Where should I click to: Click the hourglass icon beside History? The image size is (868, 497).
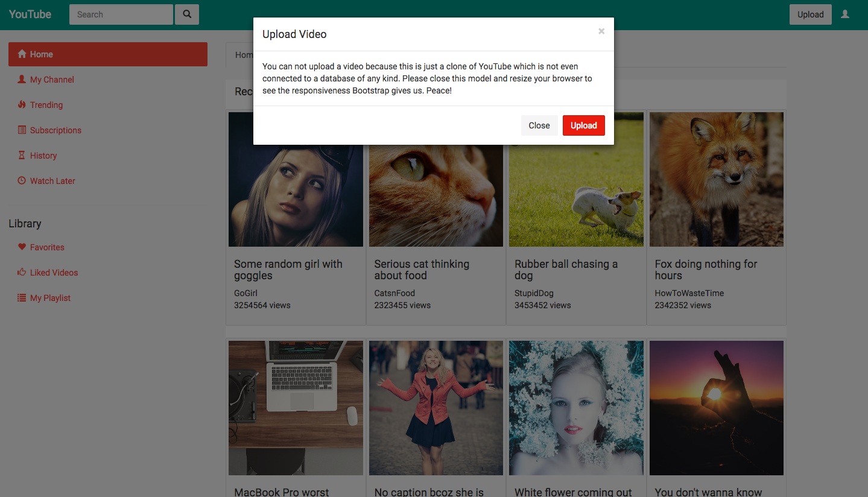pos(22,156)
